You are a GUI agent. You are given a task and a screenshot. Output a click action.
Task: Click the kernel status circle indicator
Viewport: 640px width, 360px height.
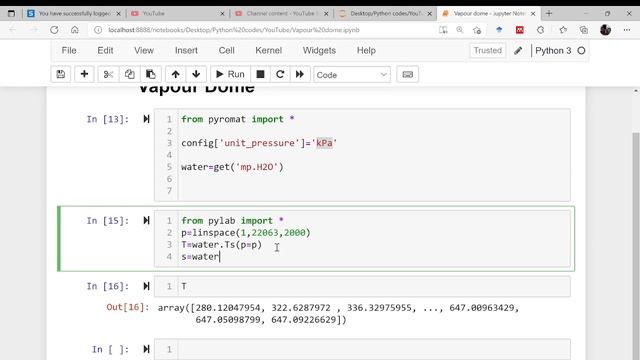(x=582, y=51)
